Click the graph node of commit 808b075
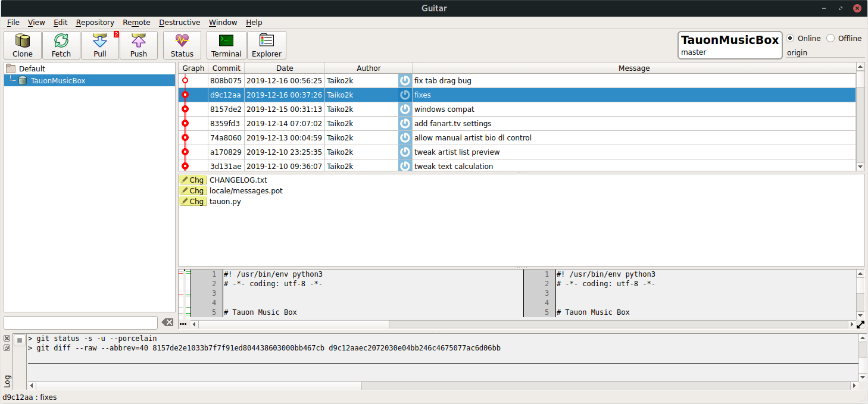This screenshot has height=404, width=868. point(185,80)
